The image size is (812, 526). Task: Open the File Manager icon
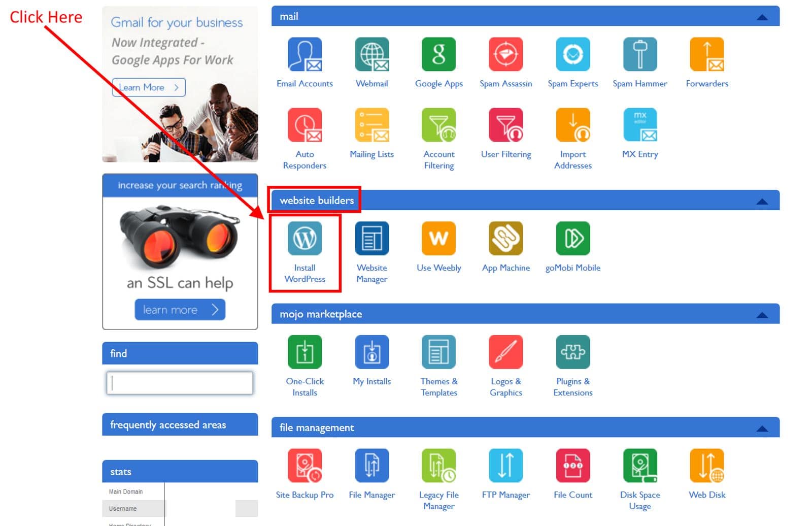(371, 466)
